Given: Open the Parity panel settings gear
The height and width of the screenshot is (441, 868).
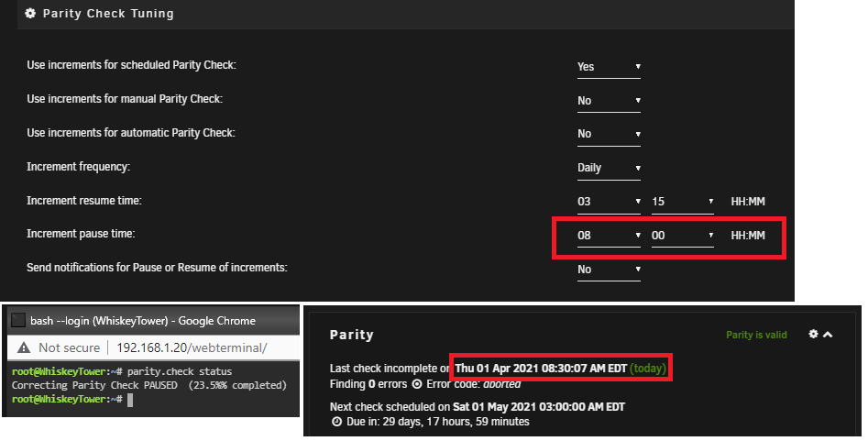Looking at the screenshot, I should (x=813, y=334).
